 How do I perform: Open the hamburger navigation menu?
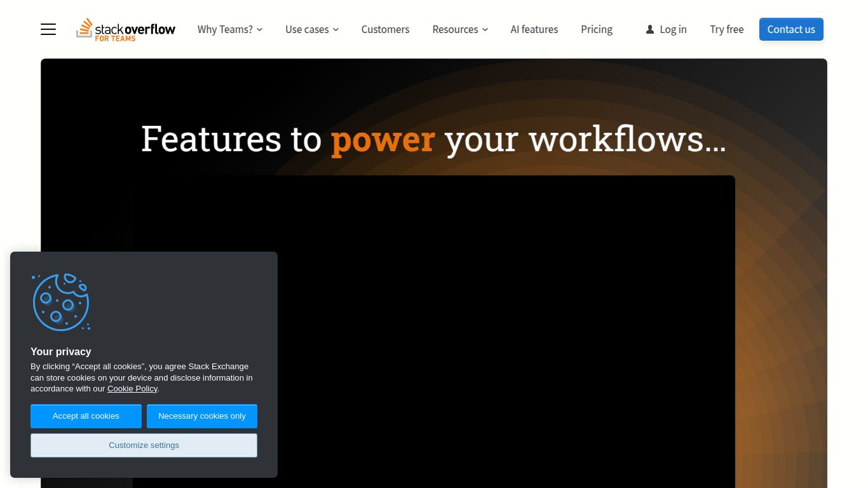(x=48, y=29)
